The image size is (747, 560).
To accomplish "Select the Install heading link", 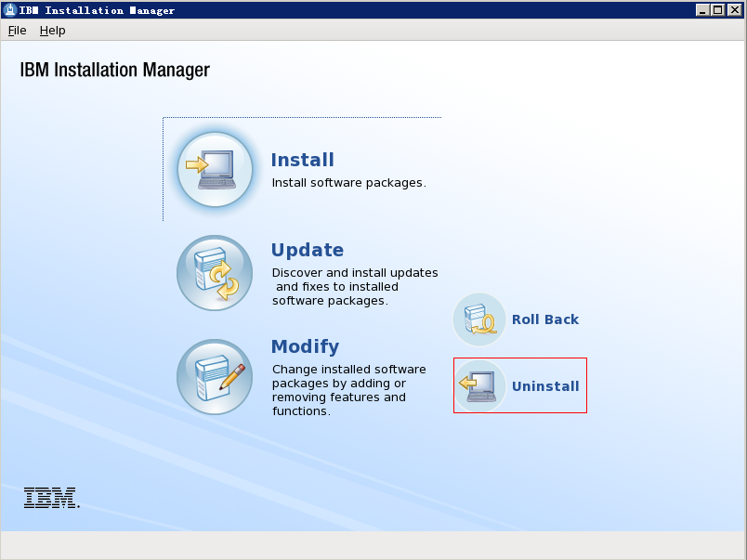I will coord(303,160).
